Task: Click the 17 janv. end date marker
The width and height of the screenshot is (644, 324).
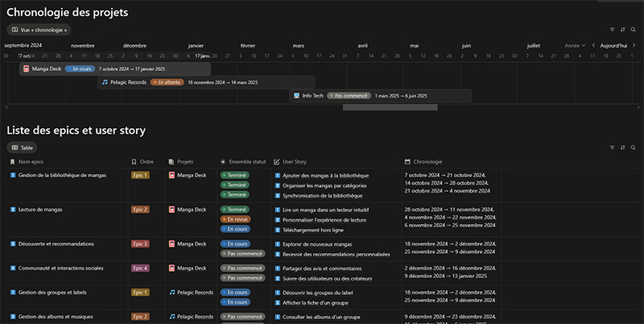Action: tap(203, 56)
